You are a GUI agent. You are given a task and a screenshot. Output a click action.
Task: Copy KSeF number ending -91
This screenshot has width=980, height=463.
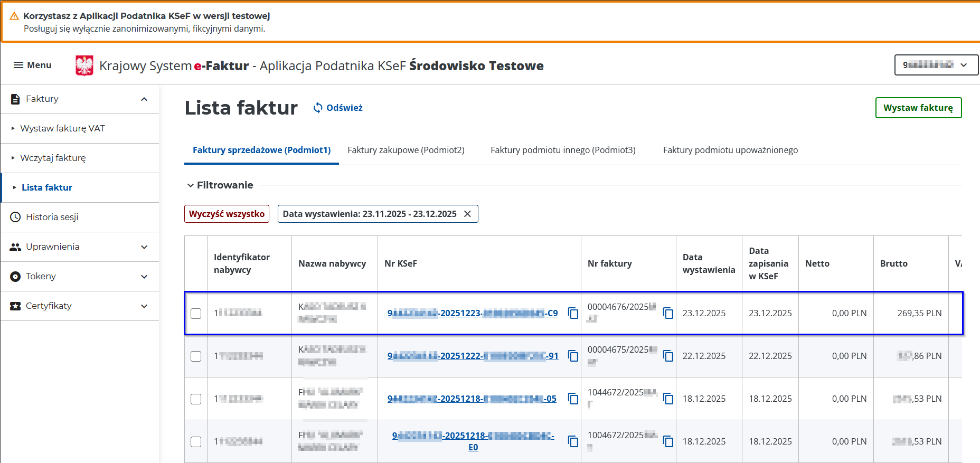tap(573, 356)
